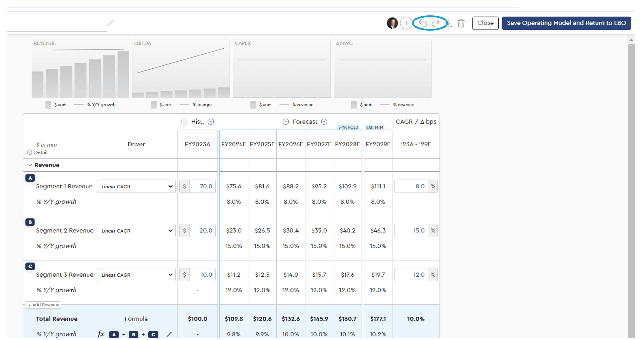Image resolution: width=644 pixels, height=340 pixels.
Task: Add a historical period with plus icon
Action: (x=211, y=122)
